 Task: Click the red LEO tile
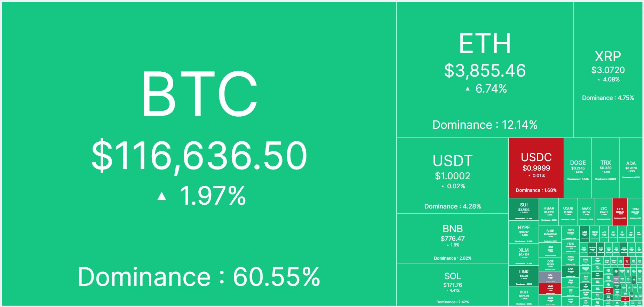point(620,212)
